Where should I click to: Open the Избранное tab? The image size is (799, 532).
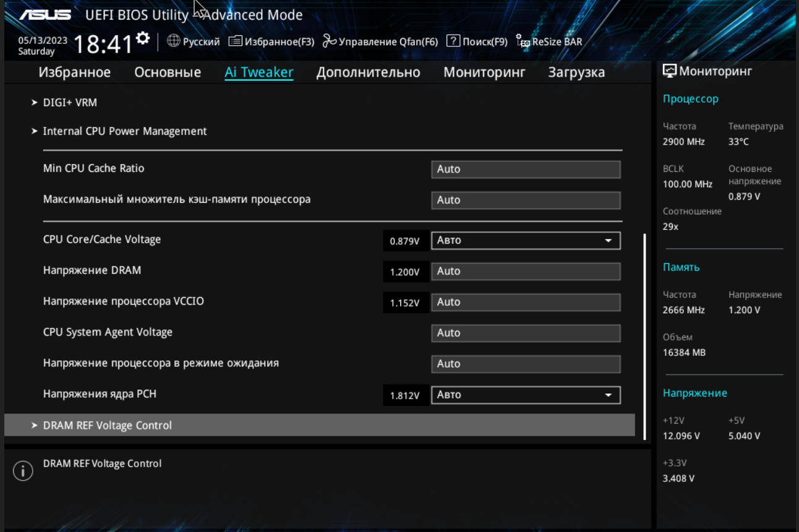[x=75, y=72]
